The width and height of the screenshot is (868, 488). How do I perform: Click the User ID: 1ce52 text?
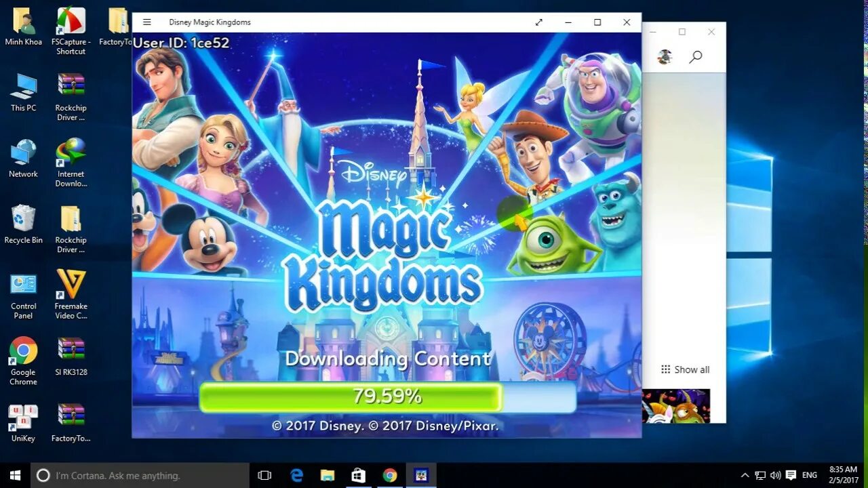click(x=182, y=43)
